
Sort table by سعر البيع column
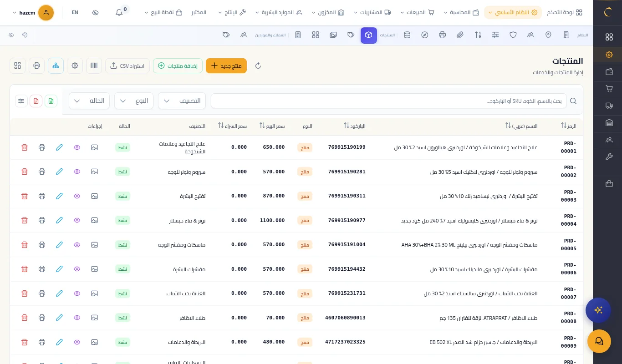272,126
